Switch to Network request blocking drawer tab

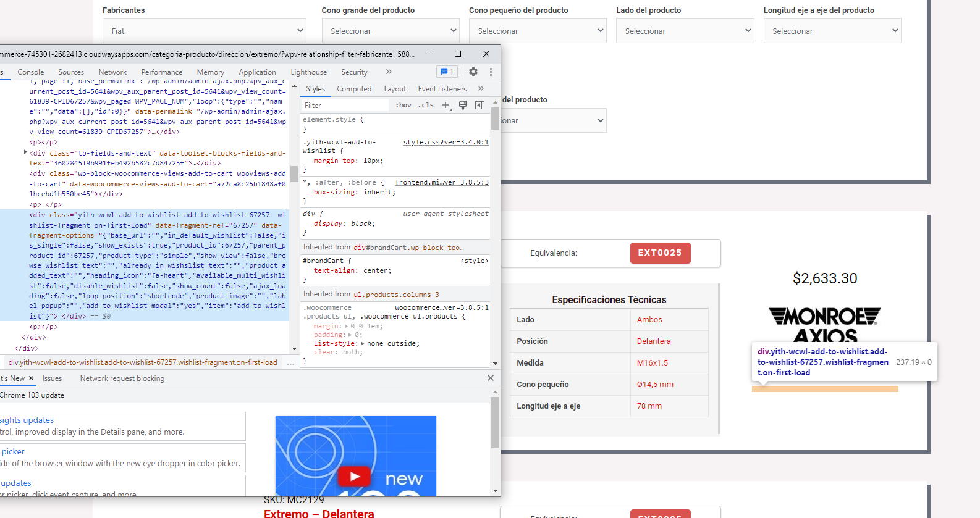122,378
